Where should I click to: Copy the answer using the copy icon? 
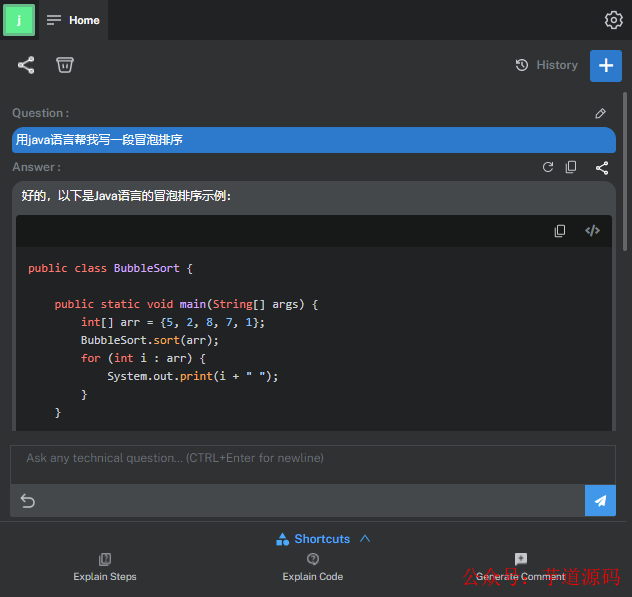pyautogui.click(x=571, y=167)
